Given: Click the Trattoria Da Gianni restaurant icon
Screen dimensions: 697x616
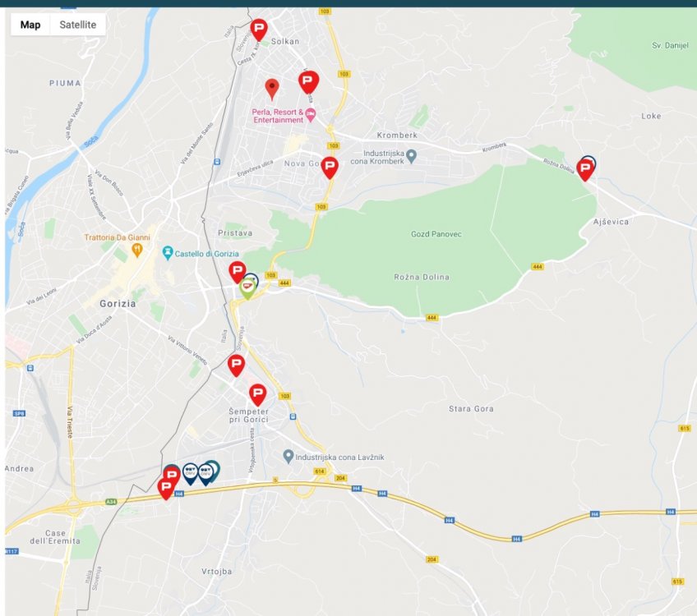Looking at the screenshot, I should click(137, 250).
